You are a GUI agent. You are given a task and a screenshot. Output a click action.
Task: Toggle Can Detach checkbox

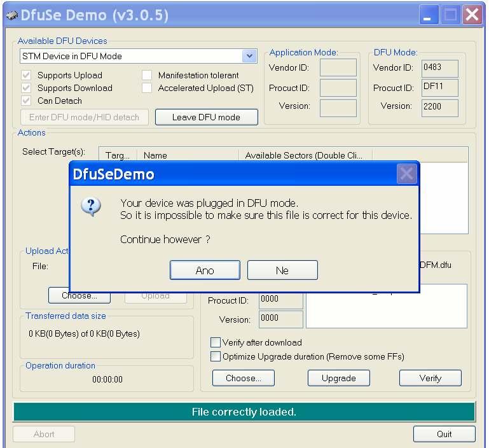[x=26, y=101]
